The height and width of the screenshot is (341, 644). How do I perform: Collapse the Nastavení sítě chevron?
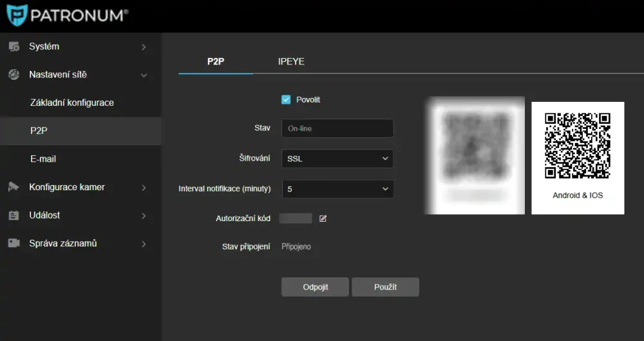coord(144,75)
